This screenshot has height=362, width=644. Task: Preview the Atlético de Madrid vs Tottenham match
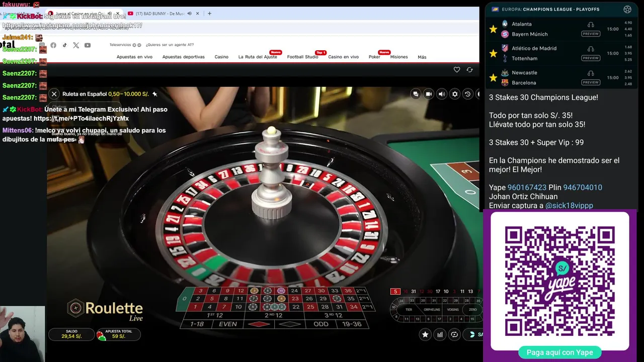tap(591, 58)
